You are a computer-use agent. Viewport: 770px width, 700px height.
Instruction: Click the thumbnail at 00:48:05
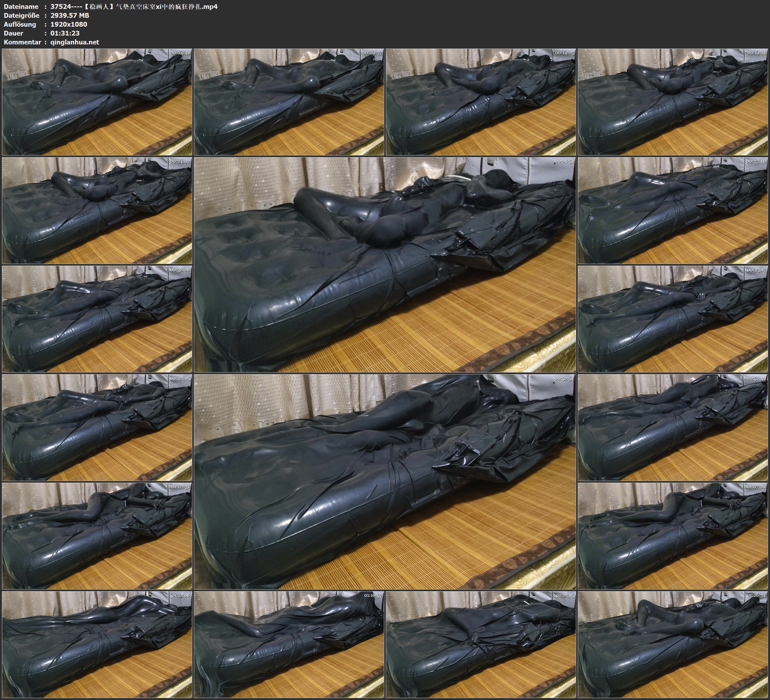97,427
